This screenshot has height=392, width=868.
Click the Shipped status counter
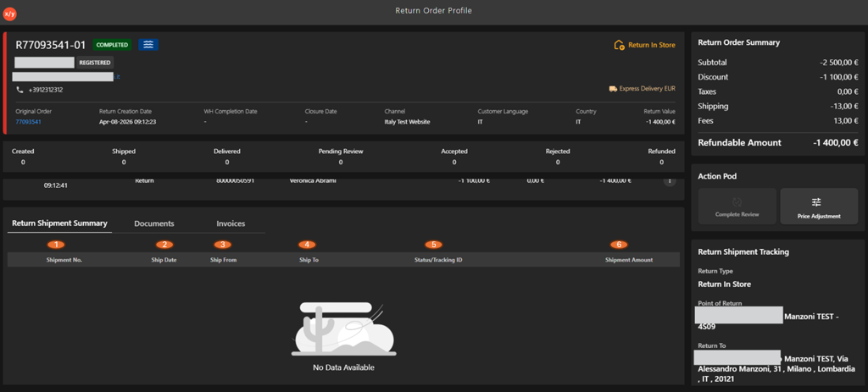(124, 157)
